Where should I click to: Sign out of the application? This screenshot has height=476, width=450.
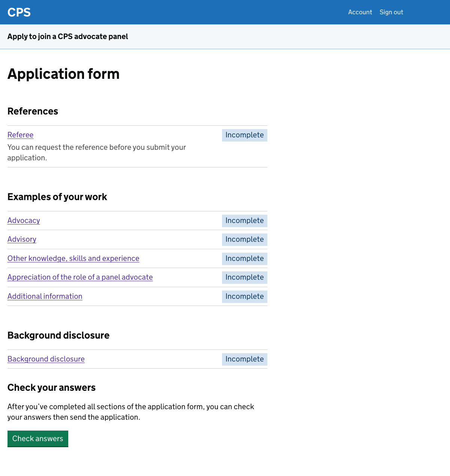[391, 12]
